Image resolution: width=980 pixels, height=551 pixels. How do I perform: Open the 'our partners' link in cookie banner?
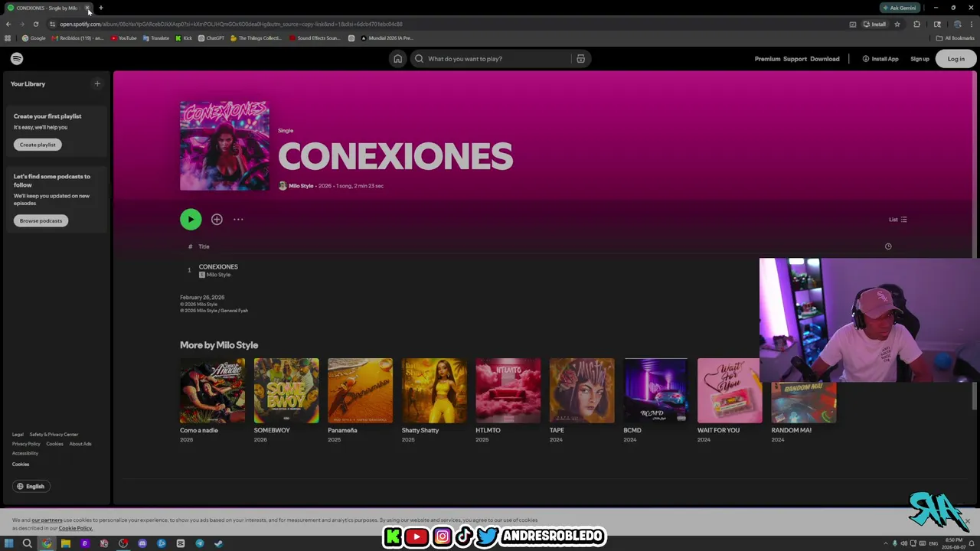tap(47, 520)
